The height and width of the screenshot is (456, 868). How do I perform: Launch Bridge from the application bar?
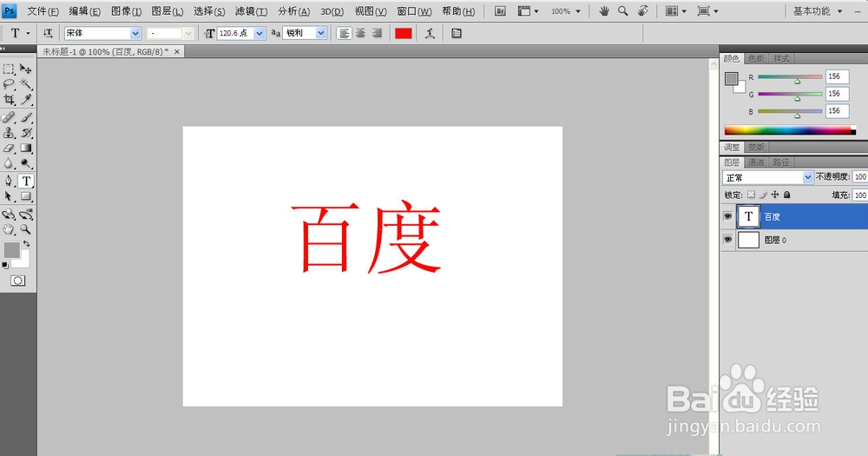pos(500,11)
